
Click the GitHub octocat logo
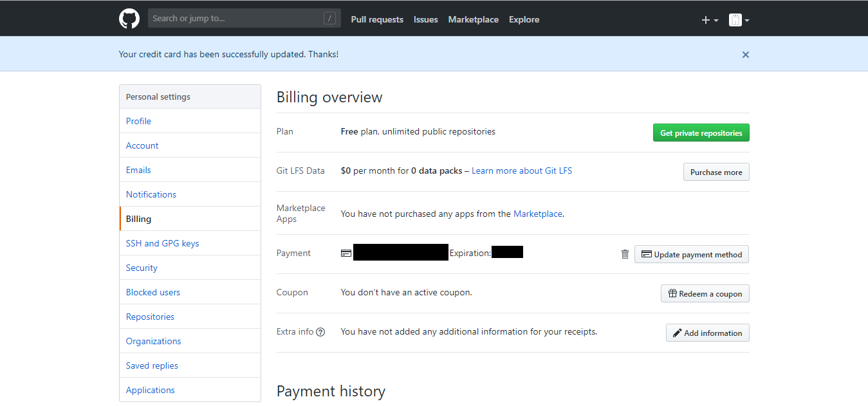[129, 18]
